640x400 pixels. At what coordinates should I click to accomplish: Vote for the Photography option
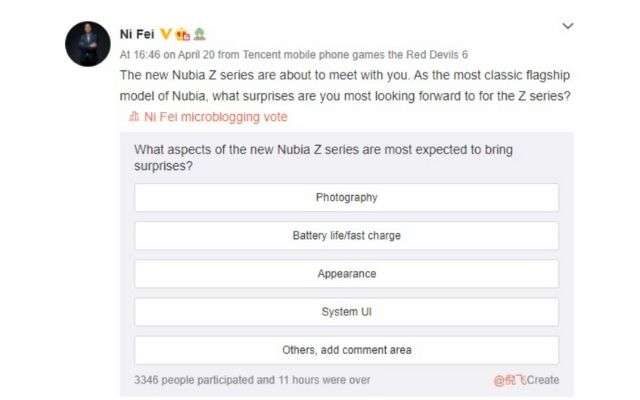point(346,197)
